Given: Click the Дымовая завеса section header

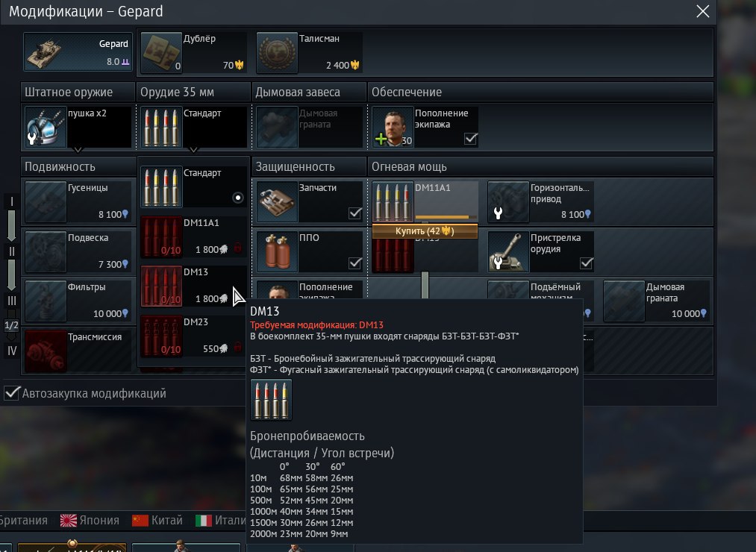Looking at the screenshot, I should tap(309, 92).
